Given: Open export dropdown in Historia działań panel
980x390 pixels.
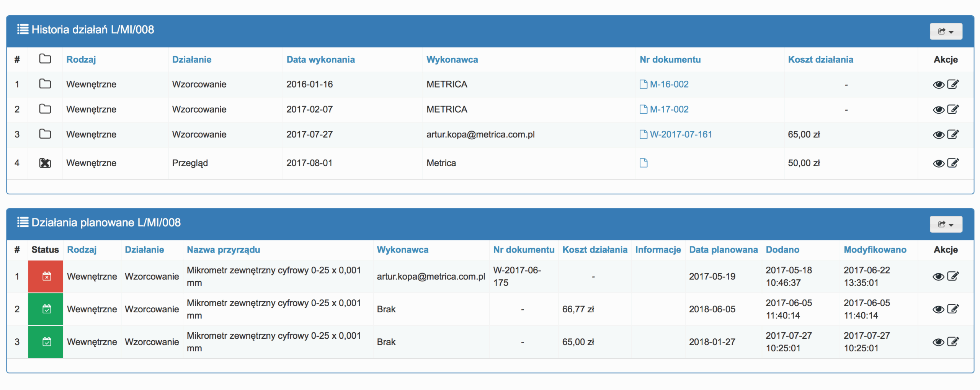Looking at the screenshot, I should pos(946,31).
